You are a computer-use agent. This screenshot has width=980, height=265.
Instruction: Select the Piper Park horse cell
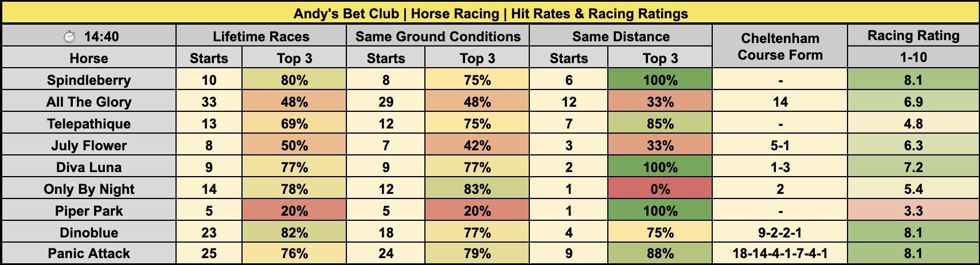coord(89,211)
